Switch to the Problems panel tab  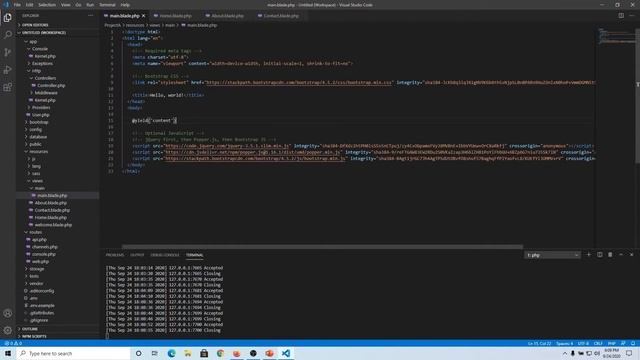click(115, 255)
